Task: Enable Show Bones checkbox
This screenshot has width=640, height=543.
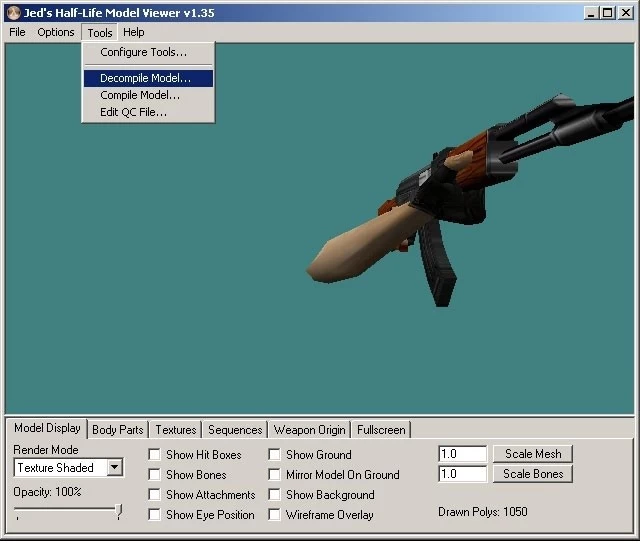Action: click(x=154, y=474)
